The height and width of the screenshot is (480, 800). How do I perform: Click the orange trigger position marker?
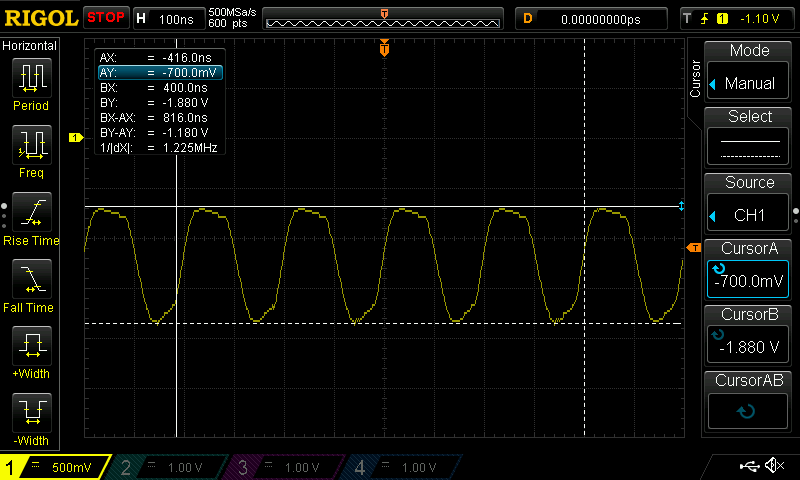384,48
